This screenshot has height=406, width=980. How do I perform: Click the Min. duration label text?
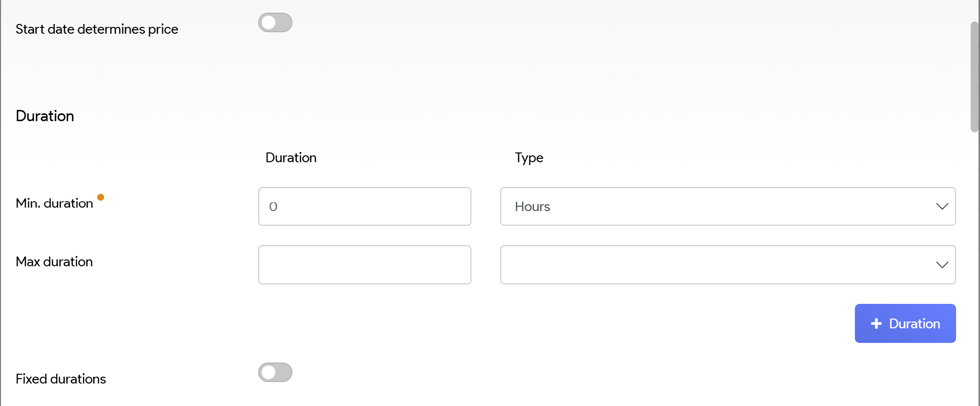[54, 203]
